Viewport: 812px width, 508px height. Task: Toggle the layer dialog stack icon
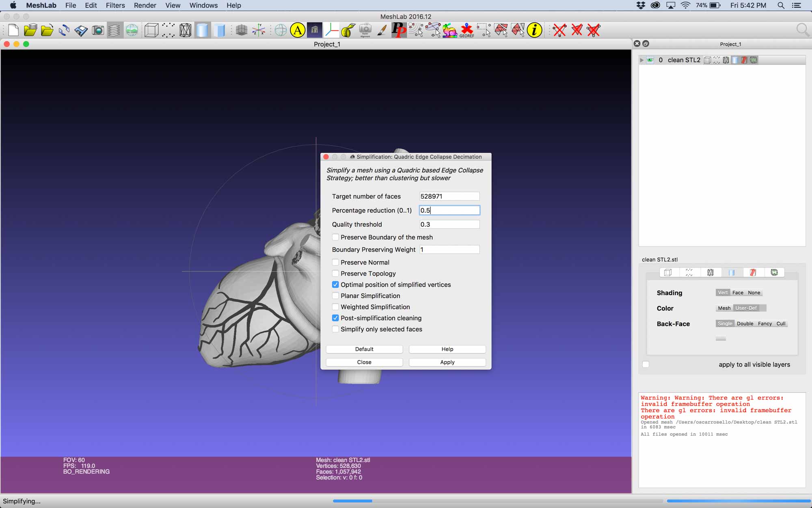(x=114, y=30)
